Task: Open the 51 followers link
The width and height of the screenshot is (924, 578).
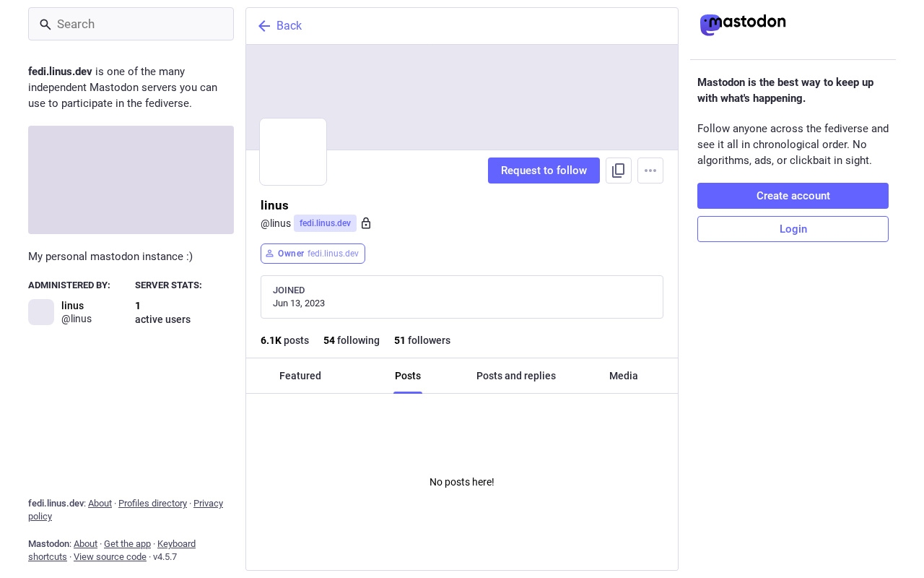Action: pyautogui.click(x=422, y=340)
